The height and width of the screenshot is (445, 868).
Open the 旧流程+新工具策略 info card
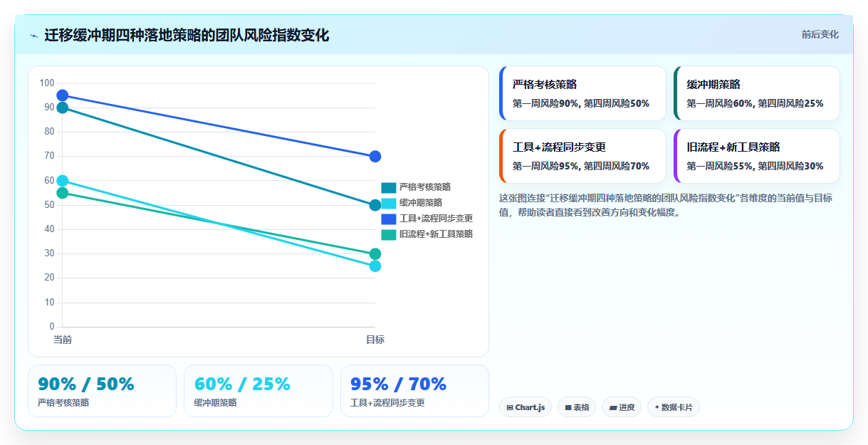coord(757,156)
